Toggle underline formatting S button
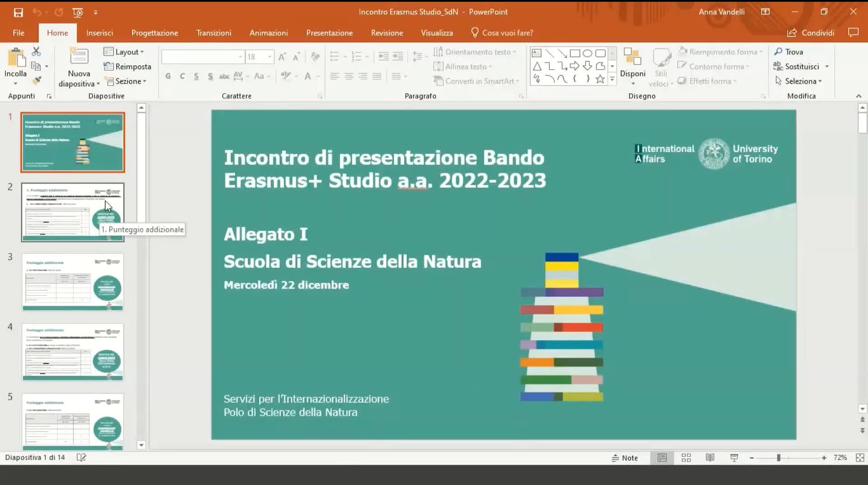 pos(196,76)
